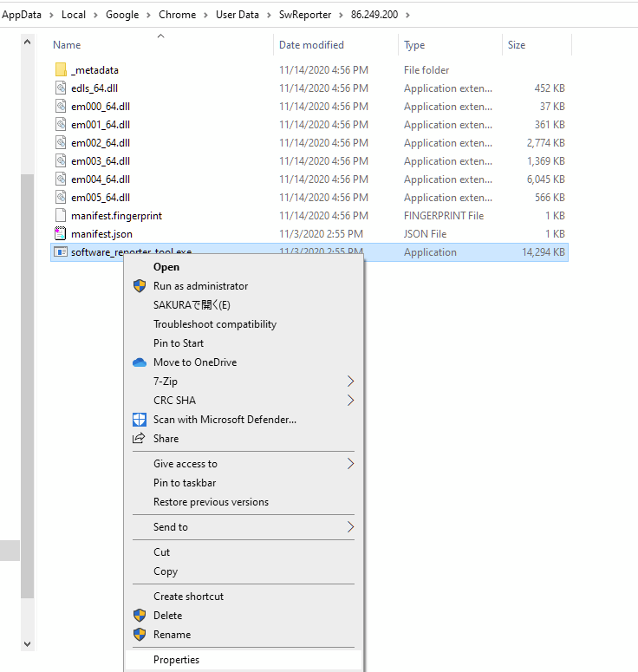Image resolution: width=638 pixels, height=672 pixels.
Task: Click the FINGERPRINT File type cell
Action: point(444,216)
